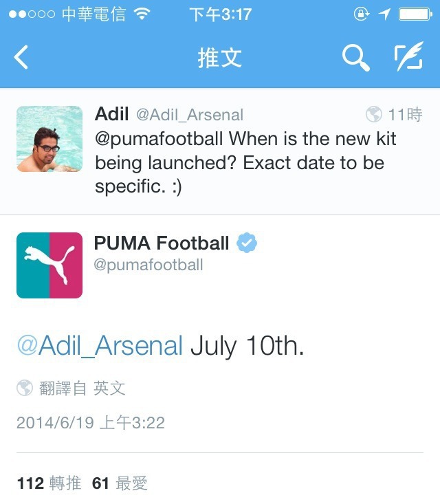
Task: Open search with the magnifier icon
Action: (355, 58)
